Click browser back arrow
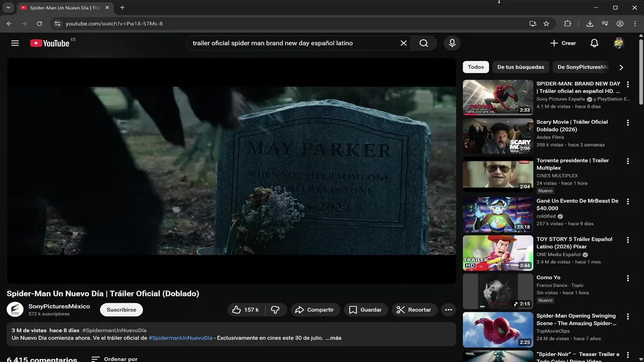Image resolution: width=644 pixels, height=362 pixels. 9,24
